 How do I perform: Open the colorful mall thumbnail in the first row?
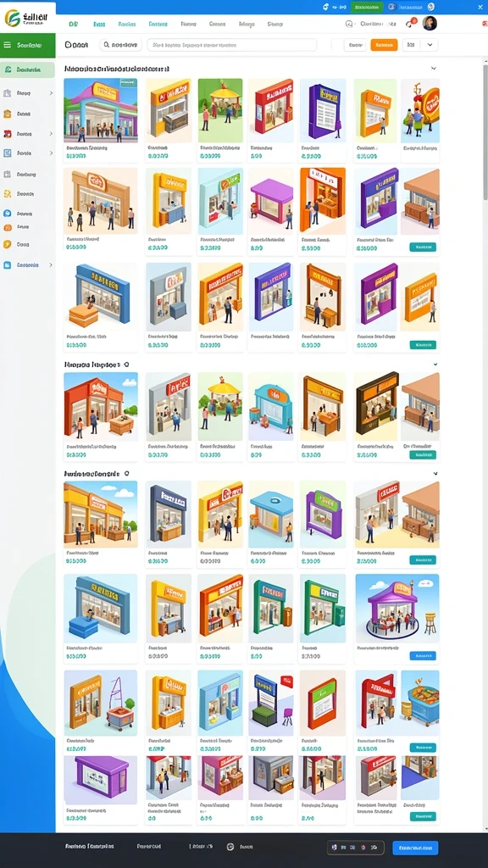pyautogui.click(x=101, y=110)
